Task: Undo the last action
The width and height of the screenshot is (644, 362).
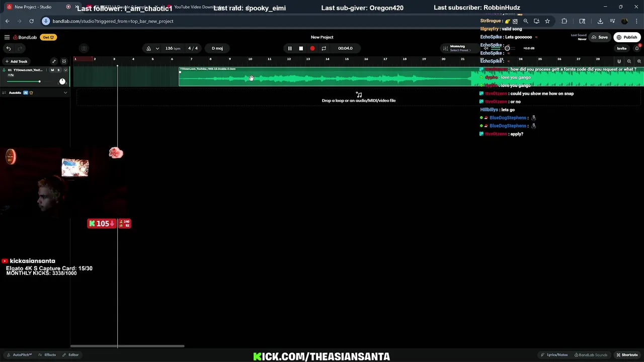Action: [9, 48]
